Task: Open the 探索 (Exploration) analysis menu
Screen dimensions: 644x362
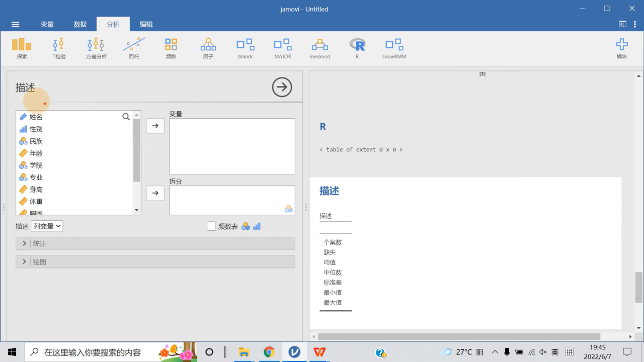Action: pos(22,48)
